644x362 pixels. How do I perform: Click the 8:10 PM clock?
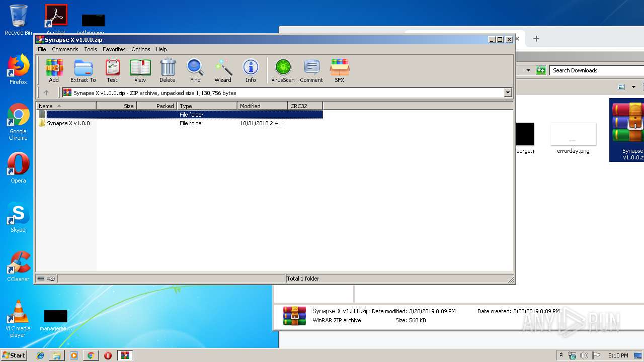(x=618, y=355)
